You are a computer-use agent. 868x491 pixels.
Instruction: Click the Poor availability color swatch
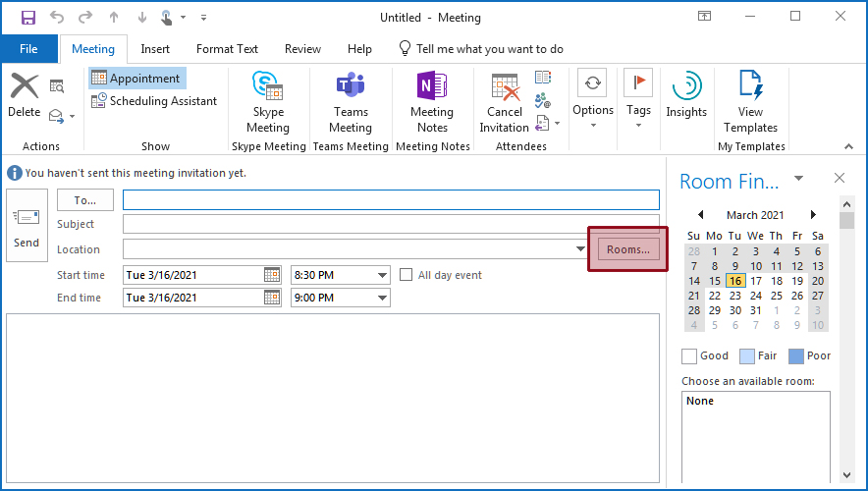(795, 356)
